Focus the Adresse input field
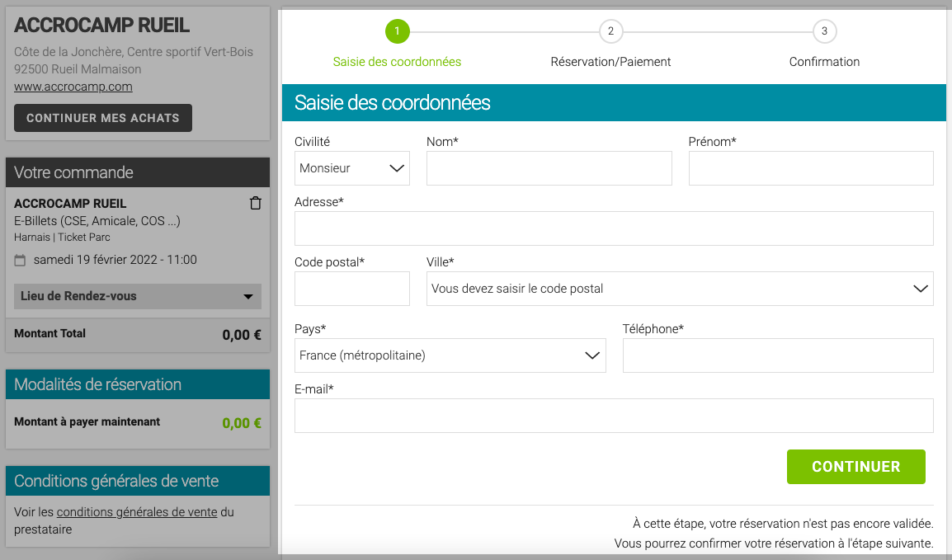This screenshot has width=952, height=560. point(614,228)
